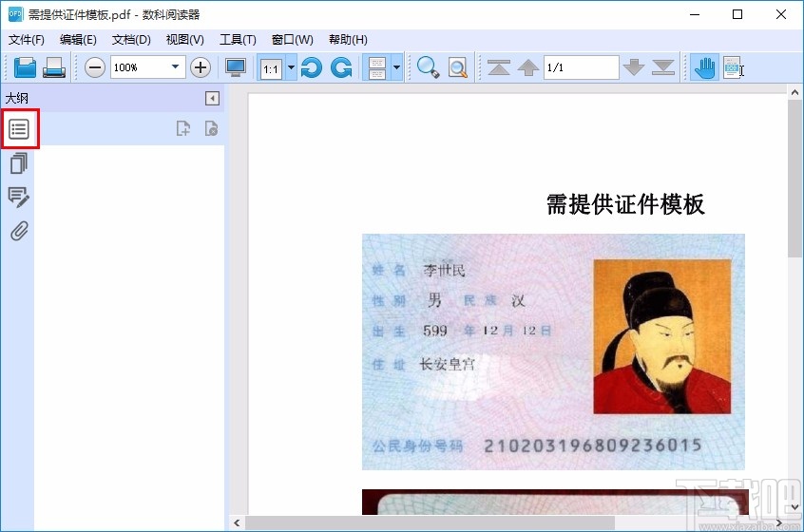Click the add outline entry icon
Screen dimensions: 804x532
pos(183,128)
